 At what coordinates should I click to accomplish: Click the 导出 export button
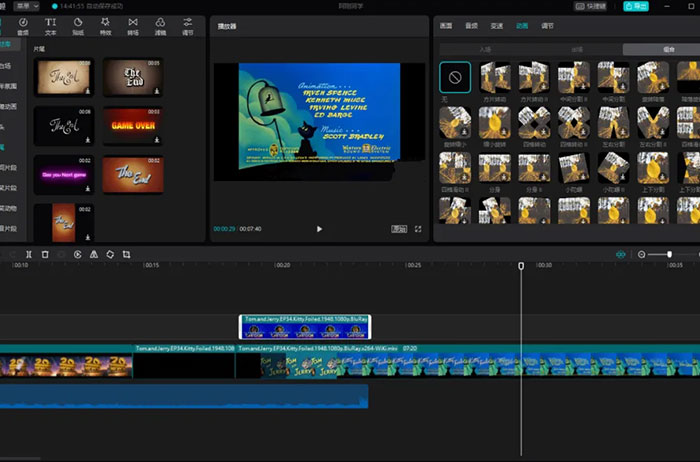point(636,6)
